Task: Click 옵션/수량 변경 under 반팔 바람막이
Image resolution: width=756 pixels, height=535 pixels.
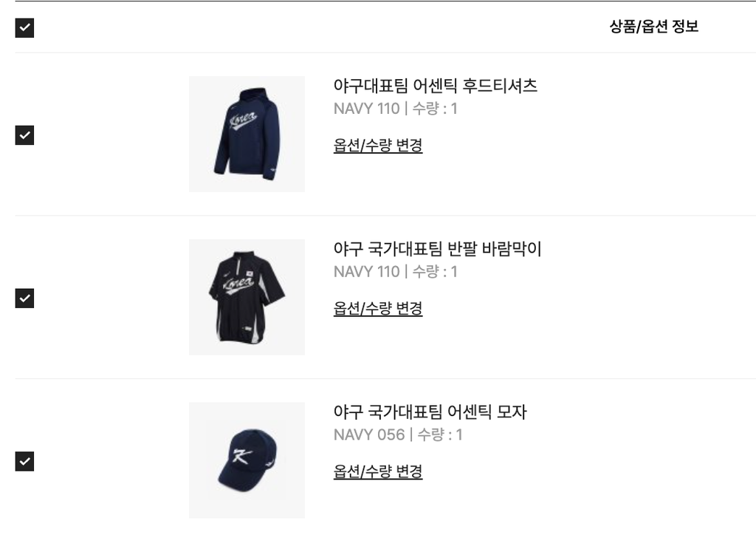Action: (x=378, y=308)
